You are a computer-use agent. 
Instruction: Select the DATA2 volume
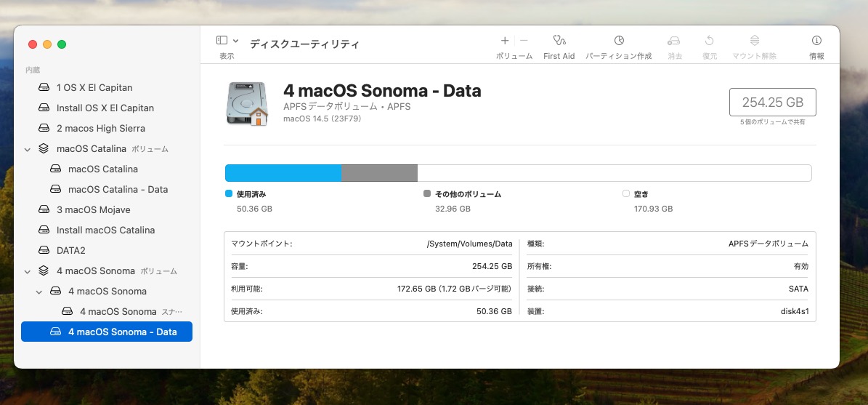[x=71, y=250]
